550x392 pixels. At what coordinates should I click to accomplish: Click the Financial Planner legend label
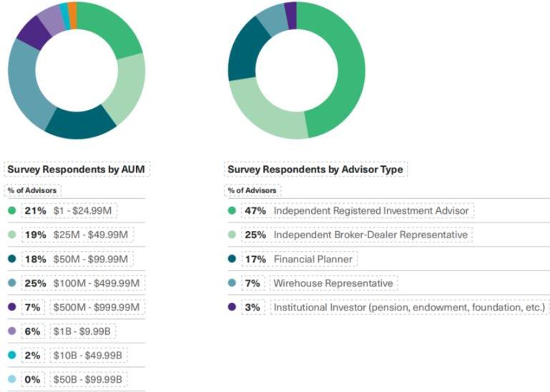(314, 259)
